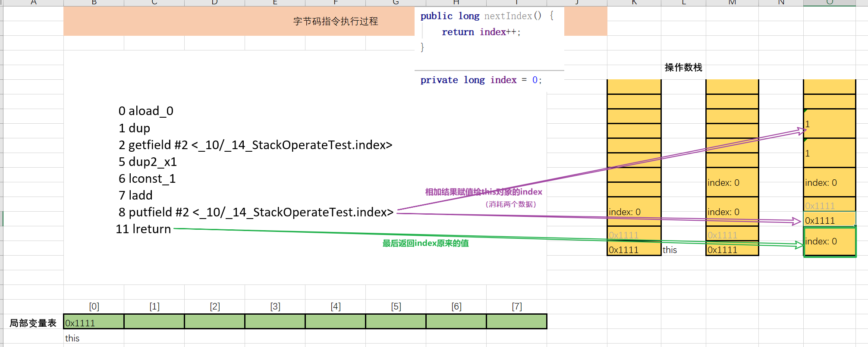
Task: Select the title cell 字节码指令执行过程
Action: point(335,21)
